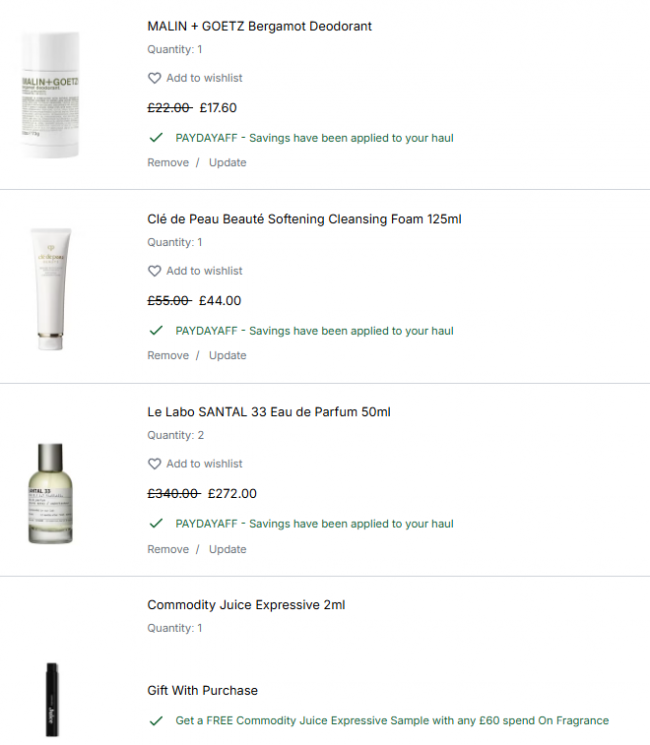Click the Clé de Peau tube product image
This screenshot has height=745, width=650.
(50, 288)
